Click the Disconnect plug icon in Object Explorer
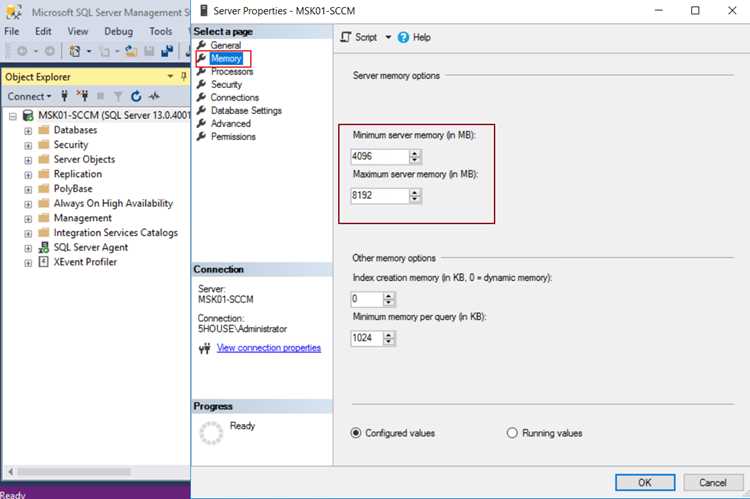Viewport: 750px width, 499px height. click(82, 96)
